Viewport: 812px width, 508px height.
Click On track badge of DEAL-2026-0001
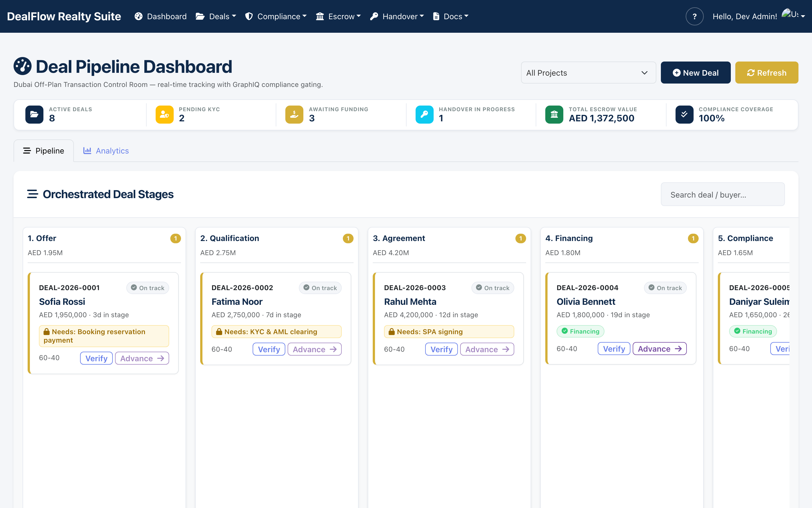[148, 288]
